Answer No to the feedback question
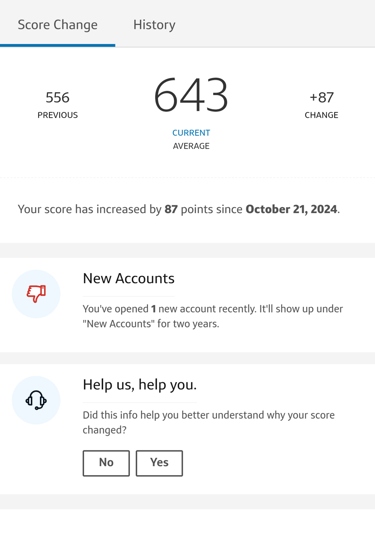The image size is (375, 557). coord(106,463)
